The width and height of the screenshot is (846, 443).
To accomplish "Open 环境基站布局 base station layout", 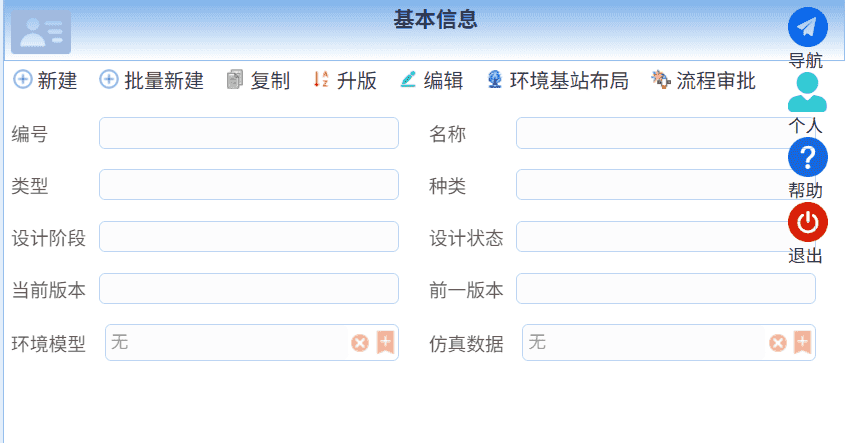I will pos(557,81).
